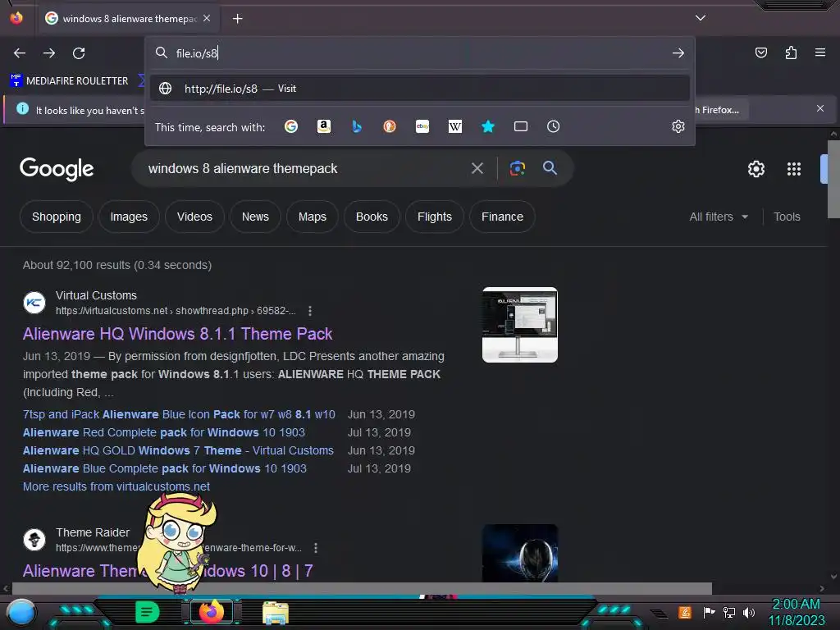Select the Flights filter tab
This screenshot has height=630, width=840.
(435, 217)
